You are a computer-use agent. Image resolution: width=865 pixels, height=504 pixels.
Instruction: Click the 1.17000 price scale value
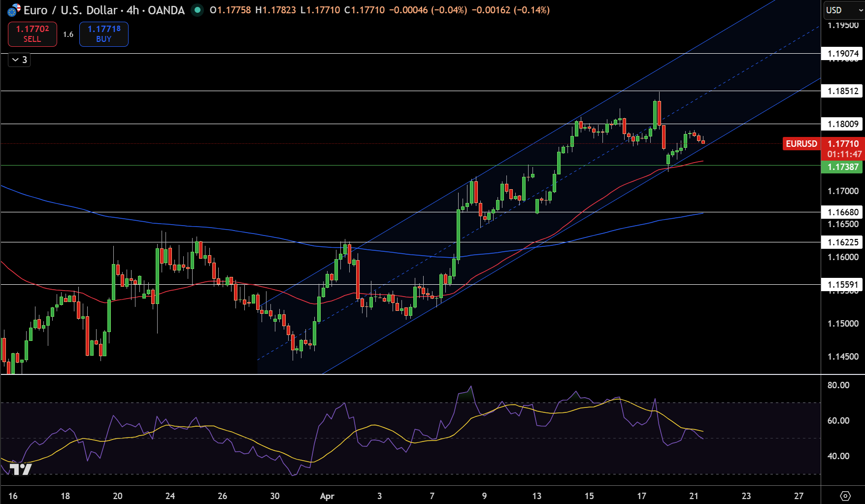(x=843, y=191)
